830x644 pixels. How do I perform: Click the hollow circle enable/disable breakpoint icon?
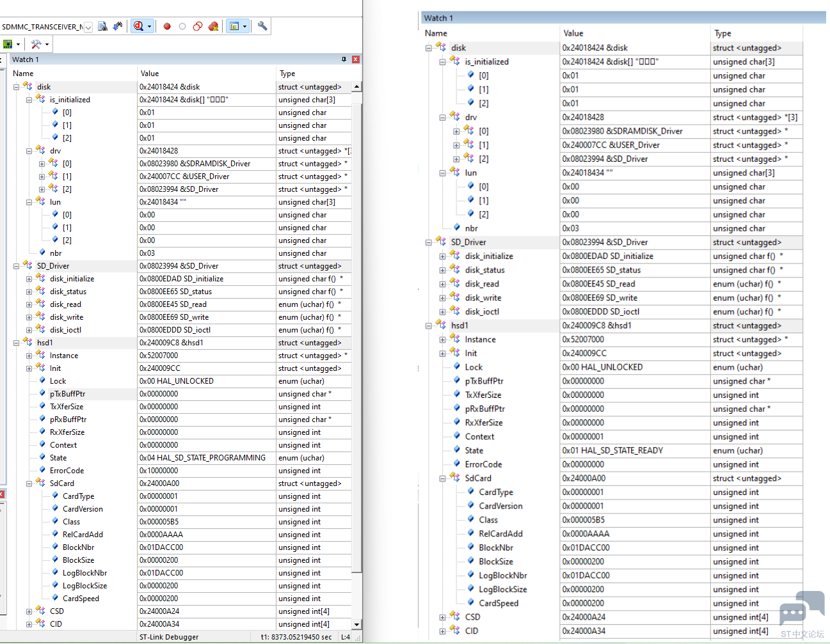[x=182, y=26]
